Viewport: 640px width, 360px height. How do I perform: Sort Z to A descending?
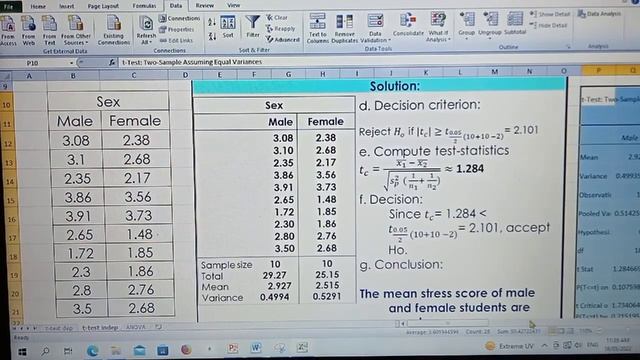coord(212,36)
